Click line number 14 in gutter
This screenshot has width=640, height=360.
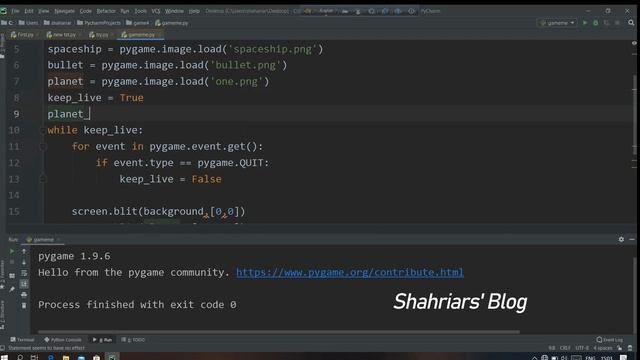(x=14, y=195)
